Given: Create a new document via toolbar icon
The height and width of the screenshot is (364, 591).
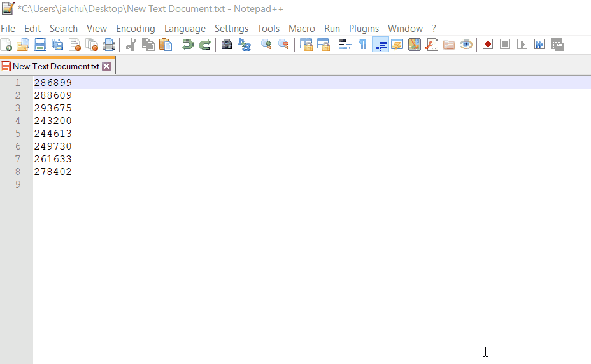Looking at the screenshot, I should coord(6,45).
